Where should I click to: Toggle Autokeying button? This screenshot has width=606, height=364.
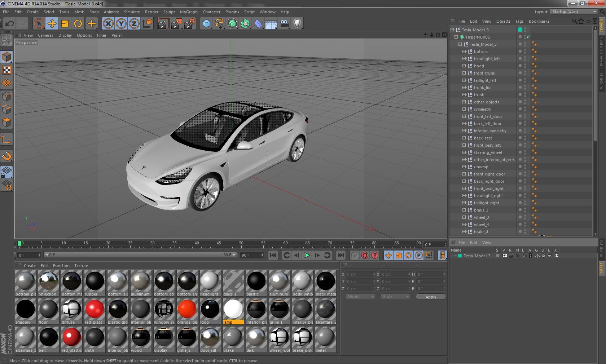pyautogui.click(x=365, y=255)
